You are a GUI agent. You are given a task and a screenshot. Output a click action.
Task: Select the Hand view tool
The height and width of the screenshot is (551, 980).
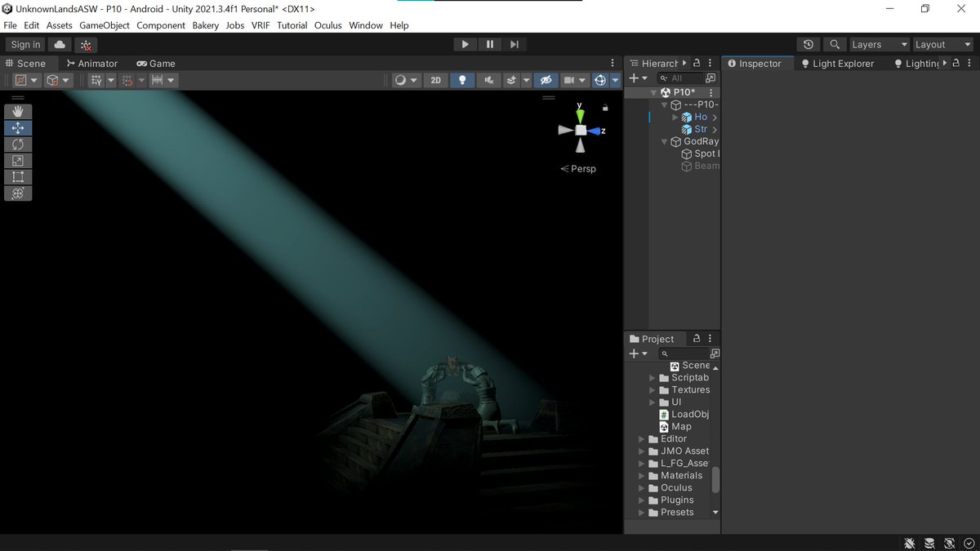click(18, 111)
